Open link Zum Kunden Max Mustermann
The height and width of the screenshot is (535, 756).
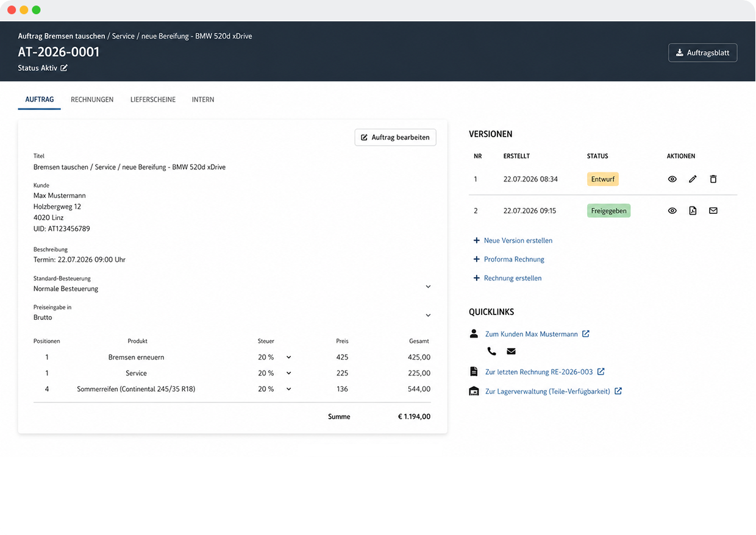[532, 334]
